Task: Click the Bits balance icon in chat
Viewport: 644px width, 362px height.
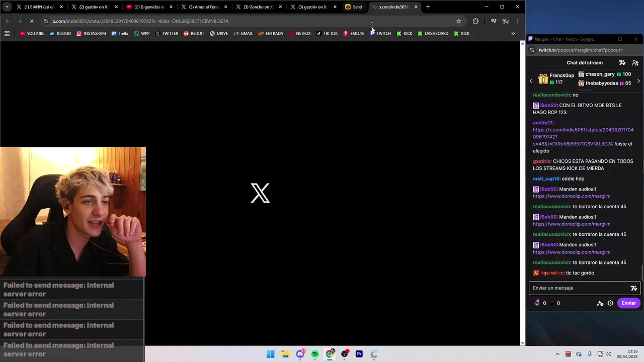Action: click(537, 303)
